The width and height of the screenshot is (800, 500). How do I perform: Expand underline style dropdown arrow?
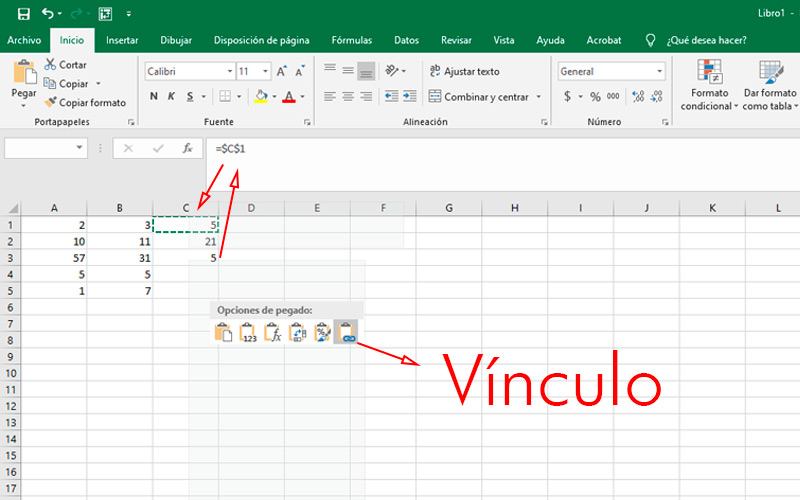tap(203, 96)
